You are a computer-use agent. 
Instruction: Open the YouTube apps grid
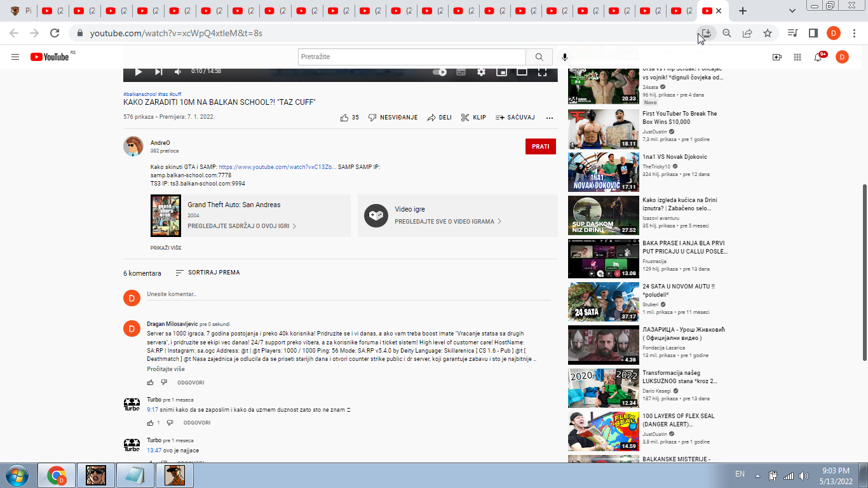(797, 57)
